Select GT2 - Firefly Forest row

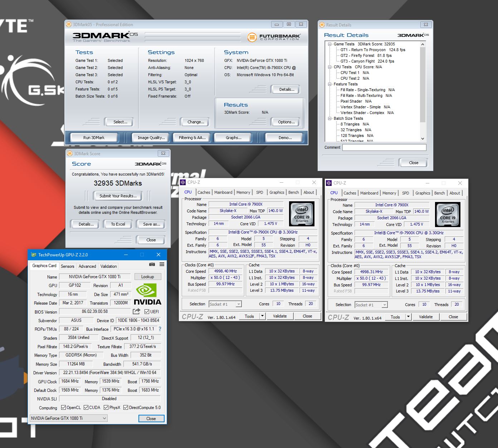click(x=366, y=55)
